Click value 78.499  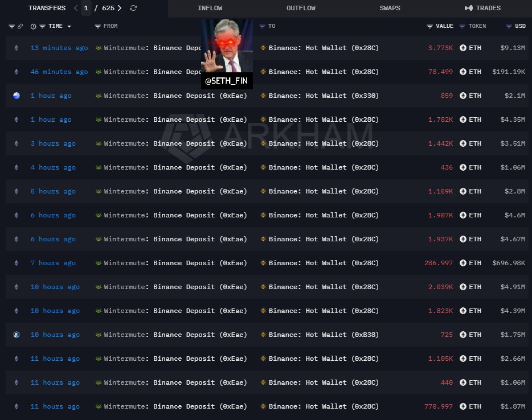click(440, 72)
